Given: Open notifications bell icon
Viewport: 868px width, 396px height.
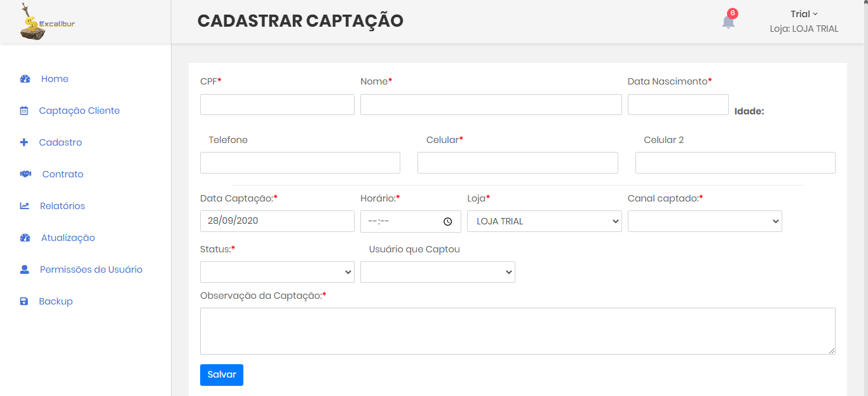Looking at the screenshot, I should pyautogui.click(x=728, y=22).
